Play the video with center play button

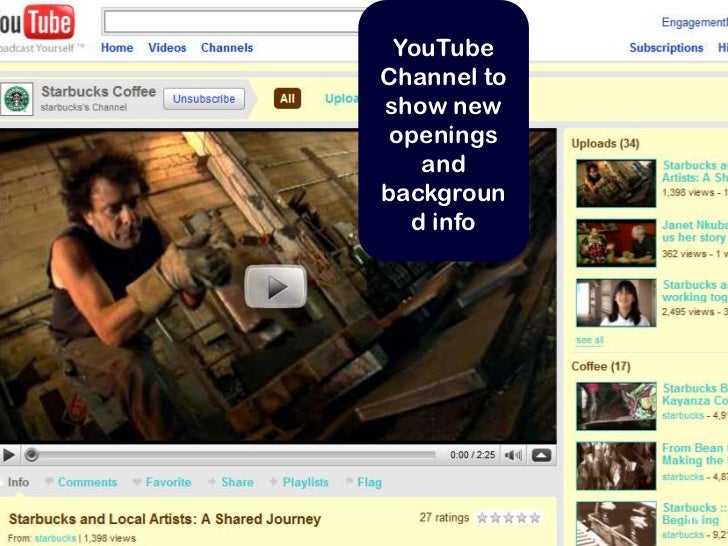tap(276, 286)
